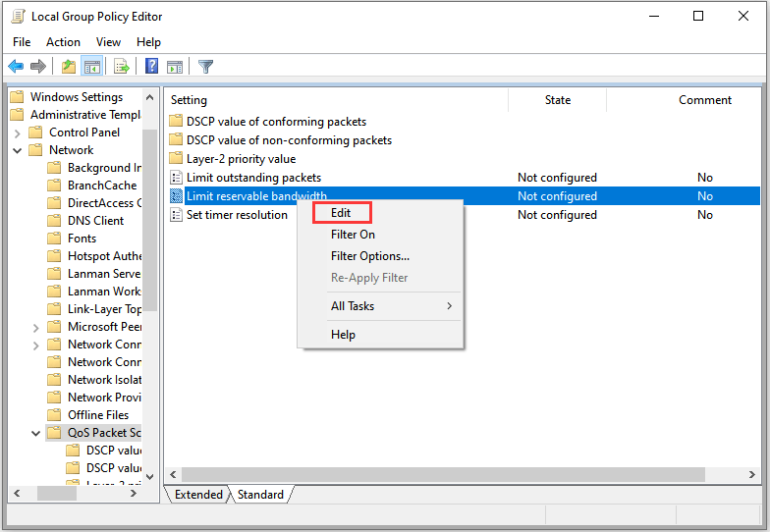Click policy icon beside Limit outstanding packets
Image resolution: width=770 pixels, height=532 pixels.
pos(176,177)
